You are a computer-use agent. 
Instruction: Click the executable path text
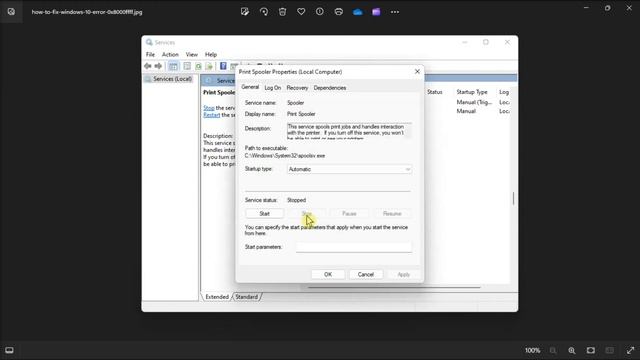pyautogui.click(x=285, y=156)
